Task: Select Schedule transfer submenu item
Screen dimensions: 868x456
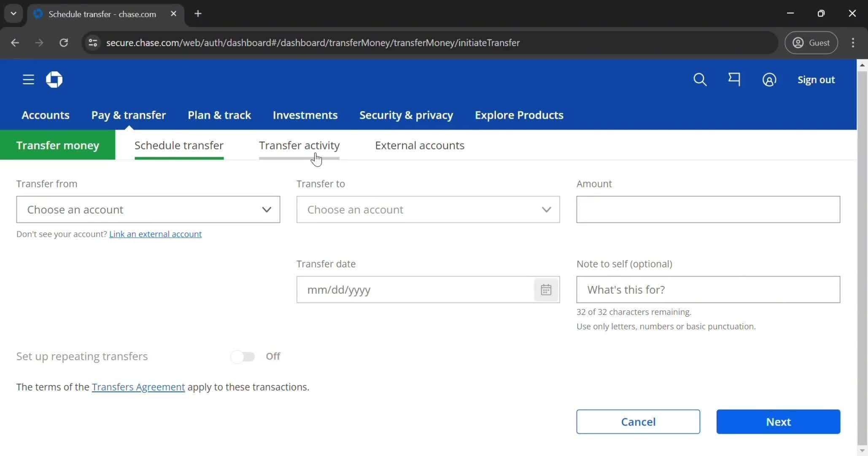Action: point(179,145)
